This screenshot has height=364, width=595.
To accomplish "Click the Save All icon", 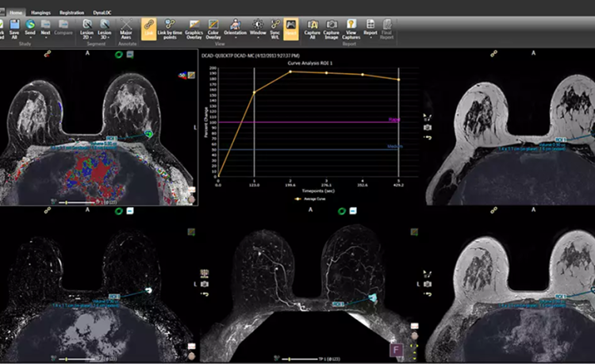I will tap(16, 25).
